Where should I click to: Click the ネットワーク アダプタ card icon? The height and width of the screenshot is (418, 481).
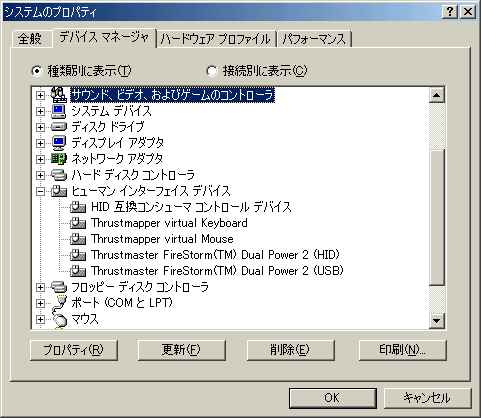59,159
